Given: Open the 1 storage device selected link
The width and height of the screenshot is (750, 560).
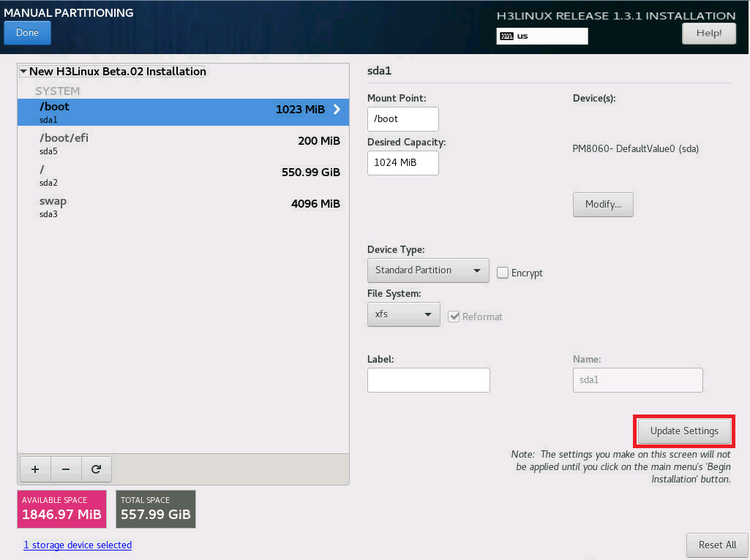Looking at the screenshot, I should pyautogui.click(x=78, y=545).
